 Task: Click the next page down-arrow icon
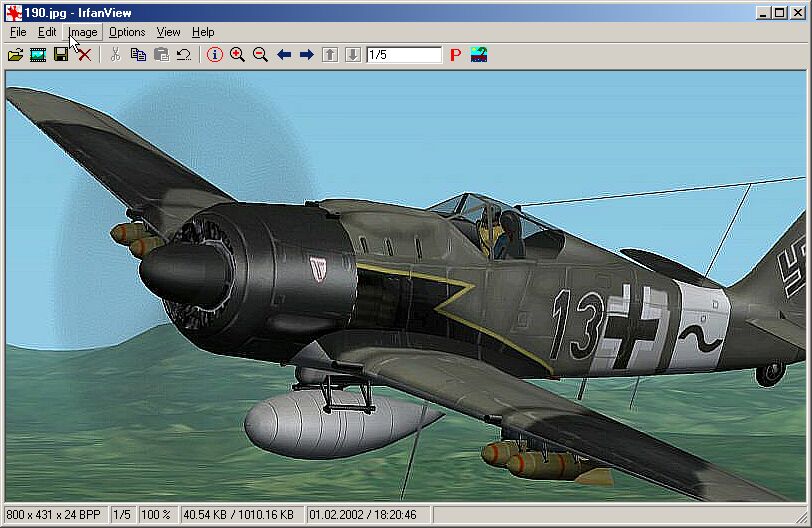pos(353,54)
